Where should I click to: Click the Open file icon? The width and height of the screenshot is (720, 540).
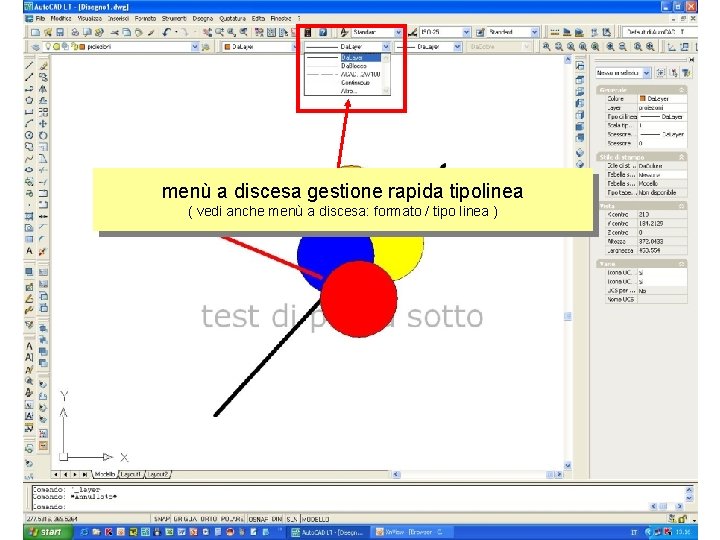(48, 32)
